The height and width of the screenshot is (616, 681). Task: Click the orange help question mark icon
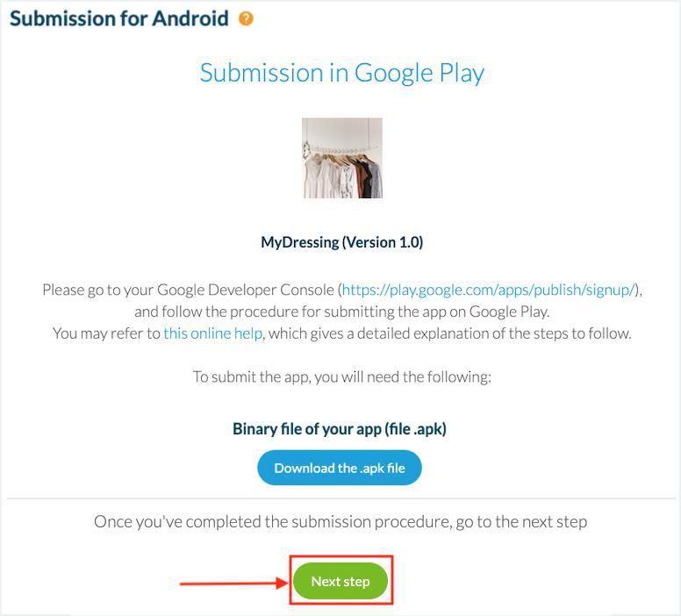(246, 18)
